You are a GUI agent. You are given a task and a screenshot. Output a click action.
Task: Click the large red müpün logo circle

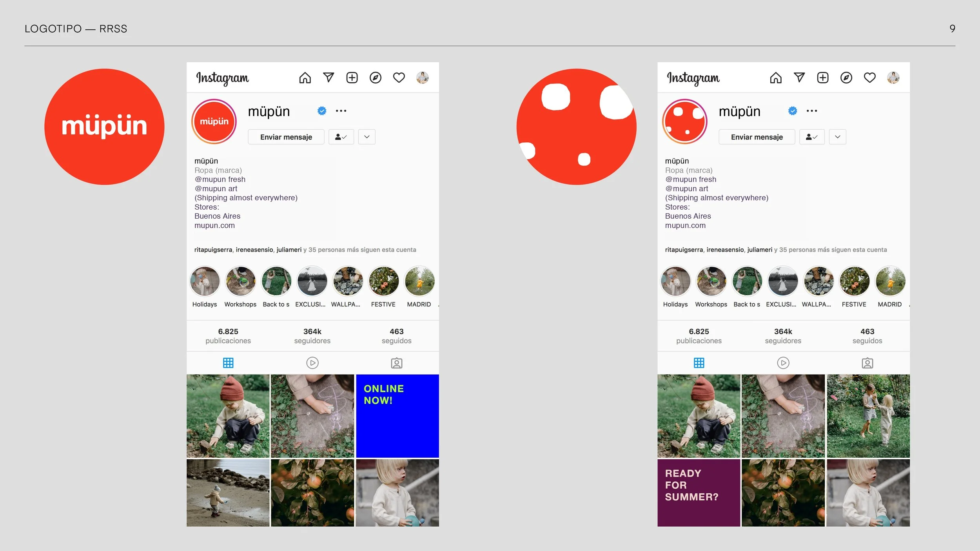coord(104,127)
